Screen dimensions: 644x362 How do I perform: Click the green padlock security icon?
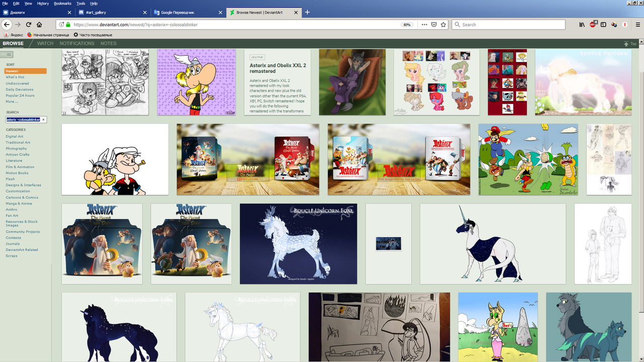pyautogui.click(x=68, y=24)
